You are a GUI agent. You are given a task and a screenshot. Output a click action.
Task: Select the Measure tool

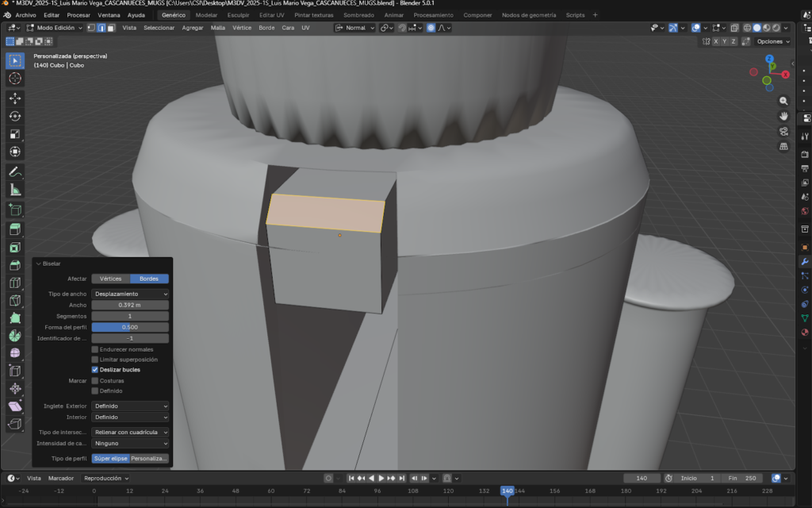click(15, 190)
